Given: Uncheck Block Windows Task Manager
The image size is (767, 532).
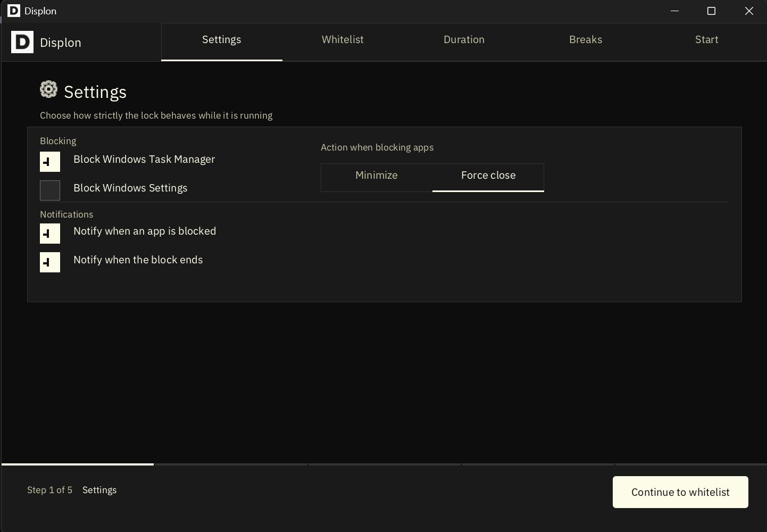Looking at the screenshot, I should tap(50, 162).
